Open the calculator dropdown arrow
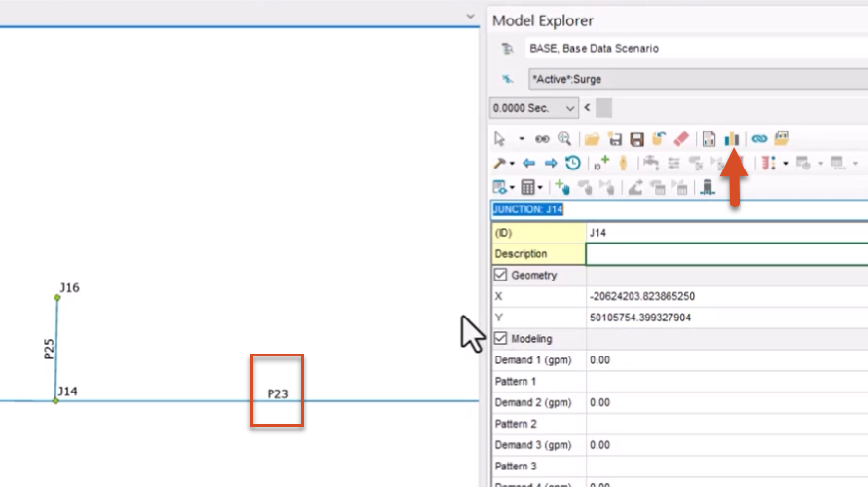868x487 pixels. 540,188
